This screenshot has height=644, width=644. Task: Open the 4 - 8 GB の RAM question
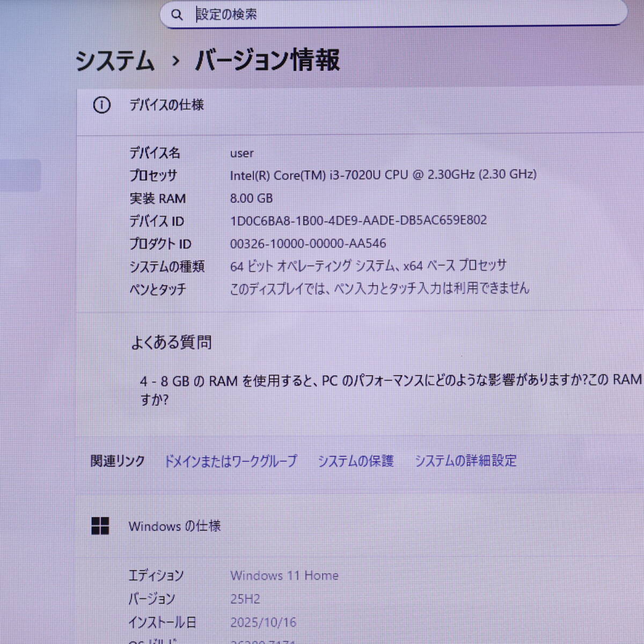click(391, 390)
